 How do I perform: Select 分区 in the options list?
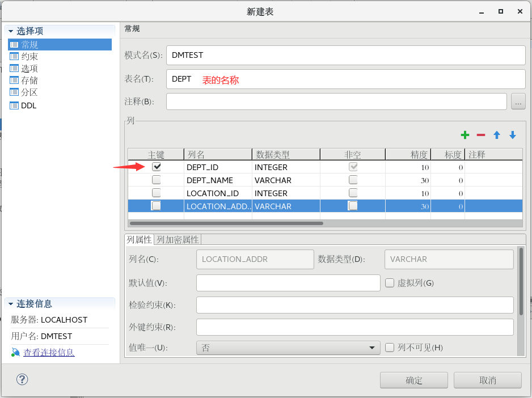click(29, 92)
